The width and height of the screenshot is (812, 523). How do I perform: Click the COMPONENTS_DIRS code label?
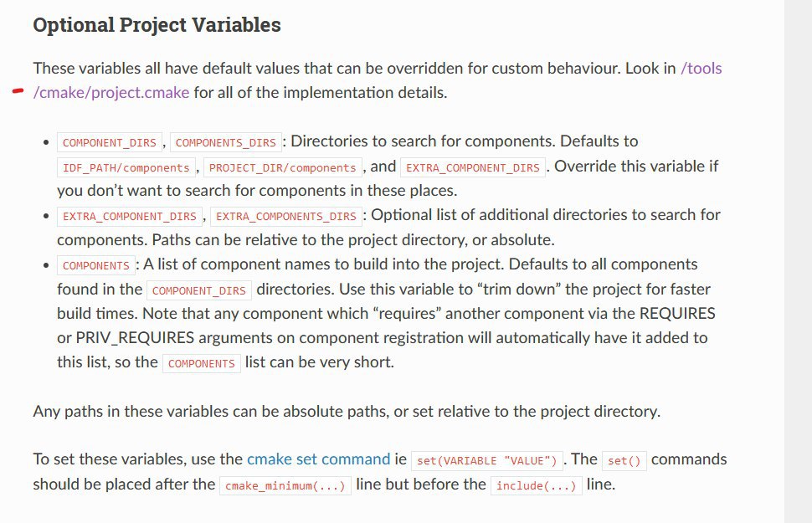[x=225, y=143]
